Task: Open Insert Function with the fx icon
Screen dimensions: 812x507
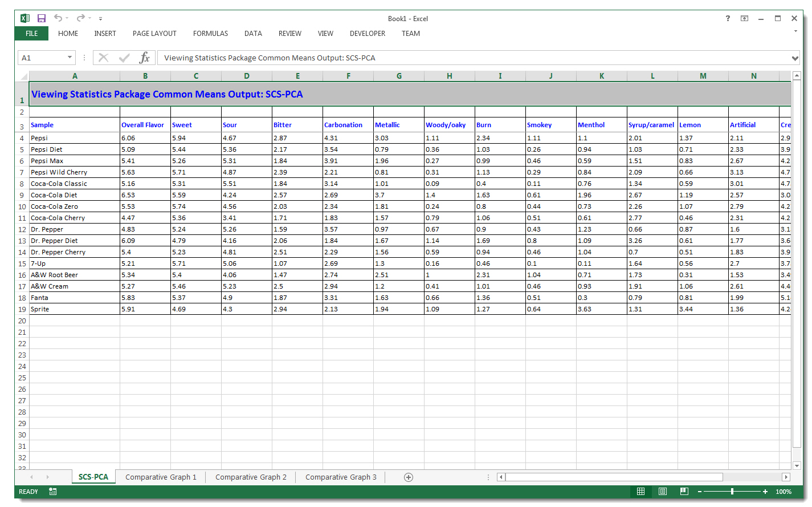Action: tap(145, 57)
